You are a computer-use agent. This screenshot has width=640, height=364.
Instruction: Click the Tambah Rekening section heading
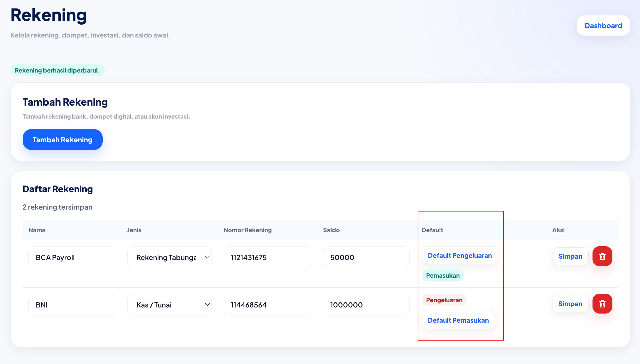click(x=65, y=102)
